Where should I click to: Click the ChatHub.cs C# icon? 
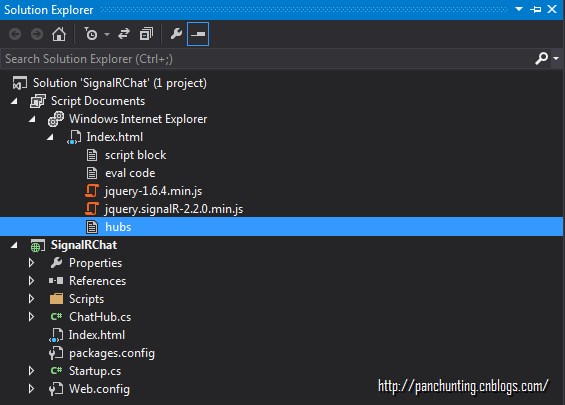coord(56,317)
